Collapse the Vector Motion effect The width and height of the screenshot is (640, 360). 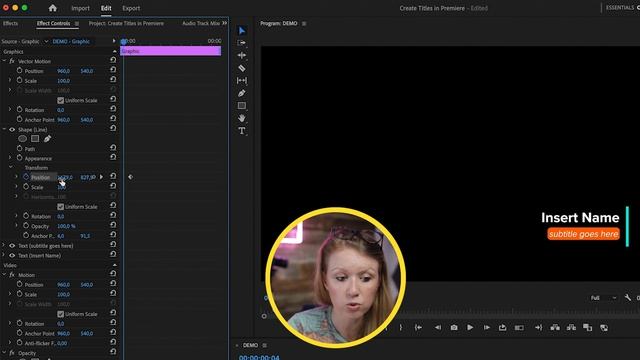click(x=4, y=61)
